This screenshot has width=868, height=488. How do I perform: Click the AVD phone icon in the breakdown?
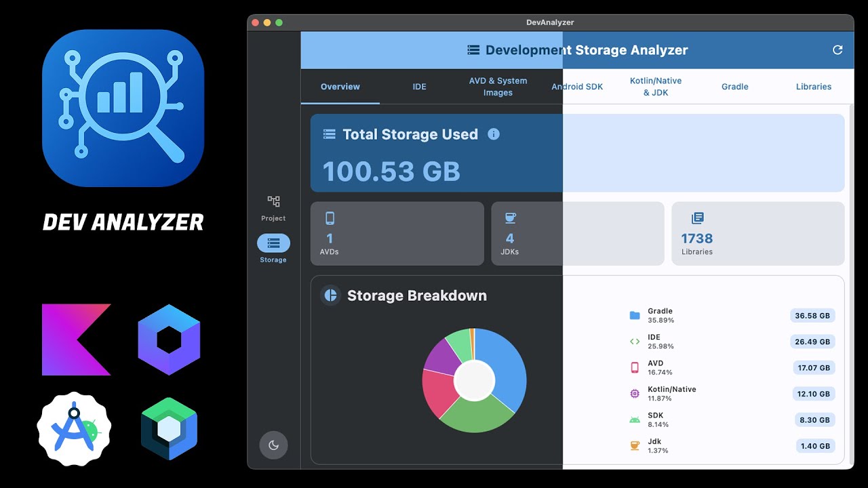click(x=634, y=367)
